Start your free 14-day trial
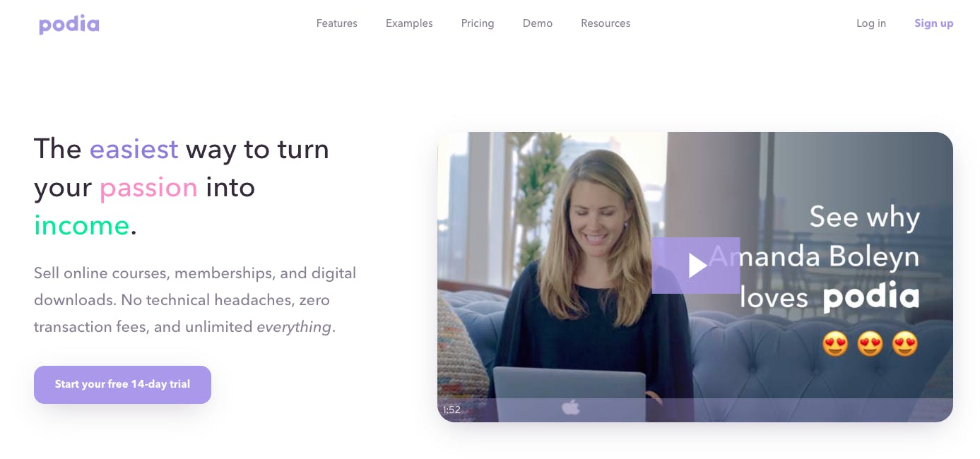The height and width of the screenshot is (459, 980). pos(122,385)
